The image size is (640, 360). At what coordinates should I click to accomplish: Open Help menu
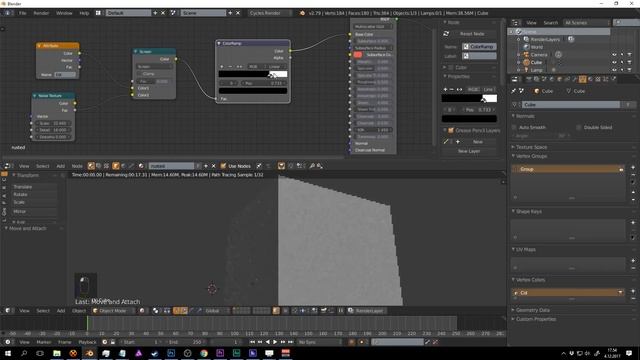84,13
